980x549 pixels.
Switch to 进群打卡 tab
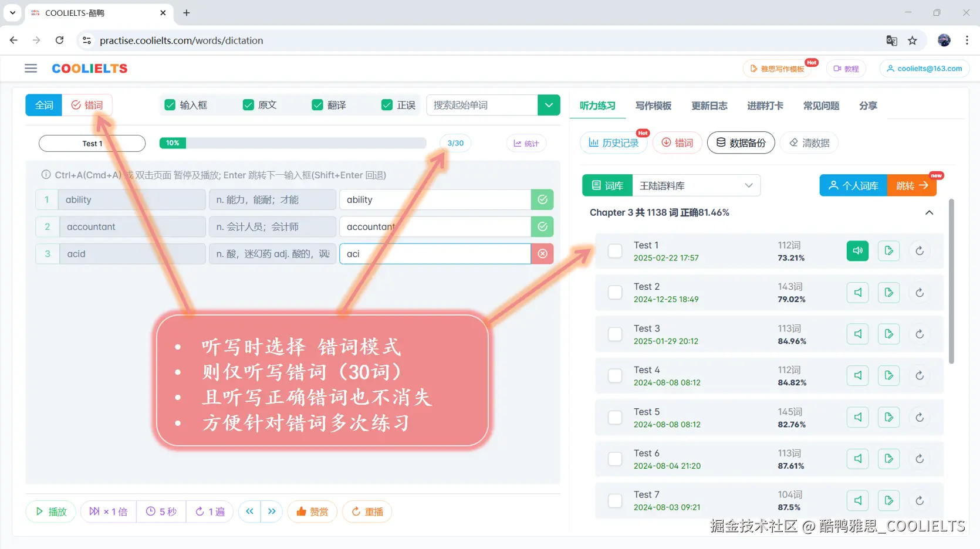click(x=765, y=106)
